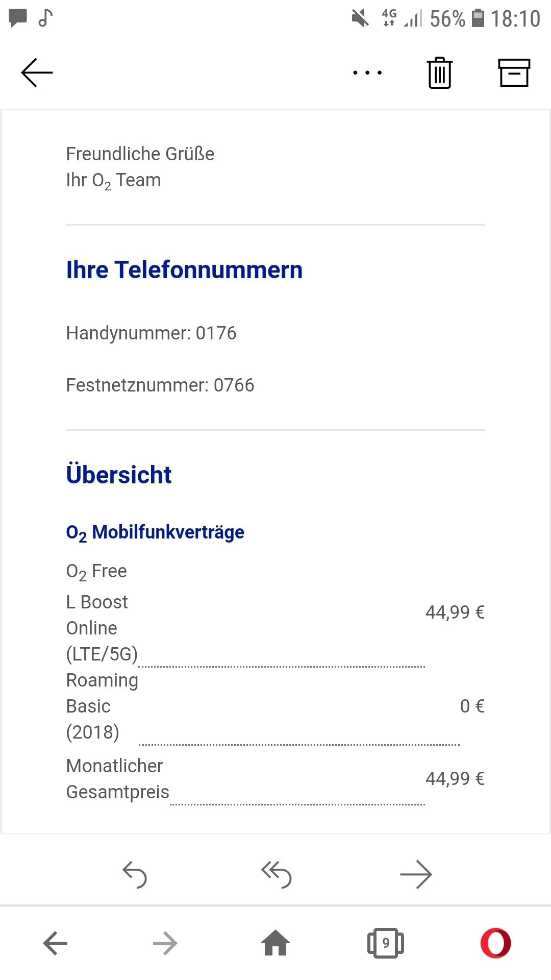Image resolution: width=551 pixels, height=980 pixels.
Task: Delete this email with trash icon
Action: pos(439,73)
